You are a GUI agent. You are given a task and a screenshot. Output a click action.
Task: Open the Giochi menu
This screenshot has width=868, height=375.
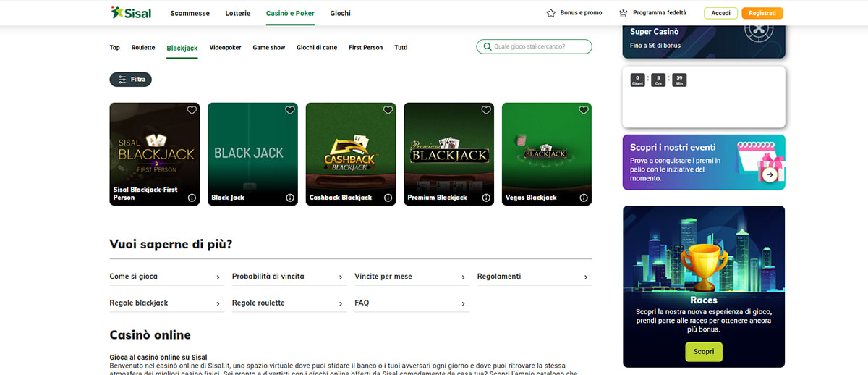click(340, 13)
